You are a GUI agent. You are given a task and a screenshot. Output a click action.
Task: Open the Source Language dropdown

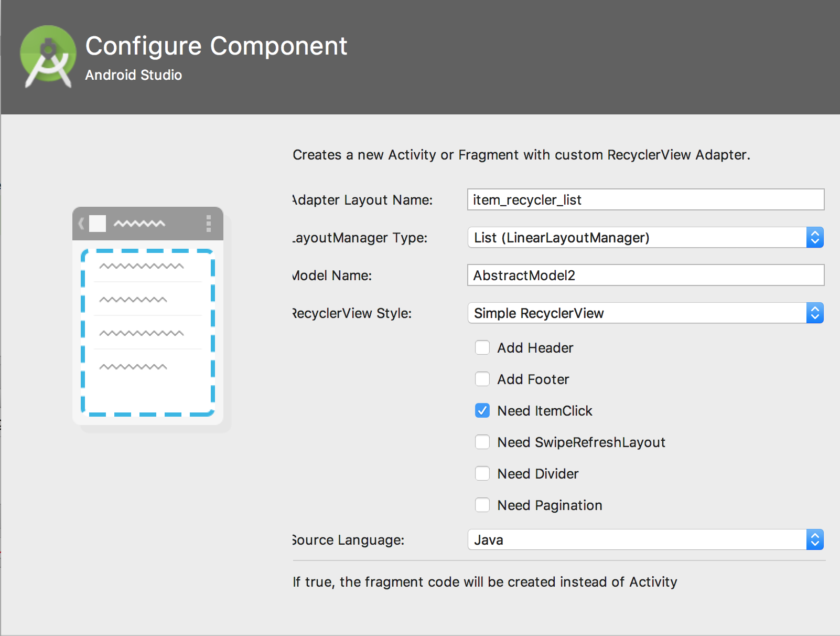tap(645, 540)
